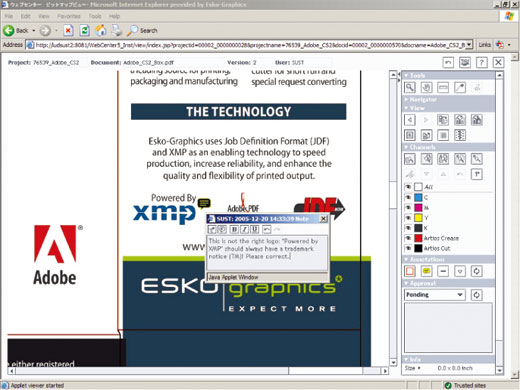Toggle visibility of the M channel
Viewport: 520px width, 390px height.
click(407, 208)
